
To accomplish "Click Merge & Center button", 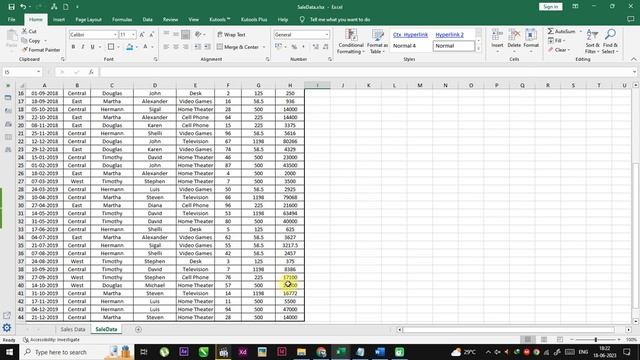I will pyautogui.click(x=238, y=47).
